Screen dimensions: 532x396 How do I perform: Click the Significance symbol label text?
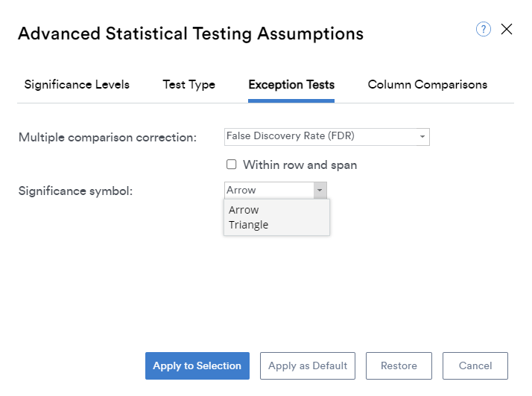coord(75,191)
